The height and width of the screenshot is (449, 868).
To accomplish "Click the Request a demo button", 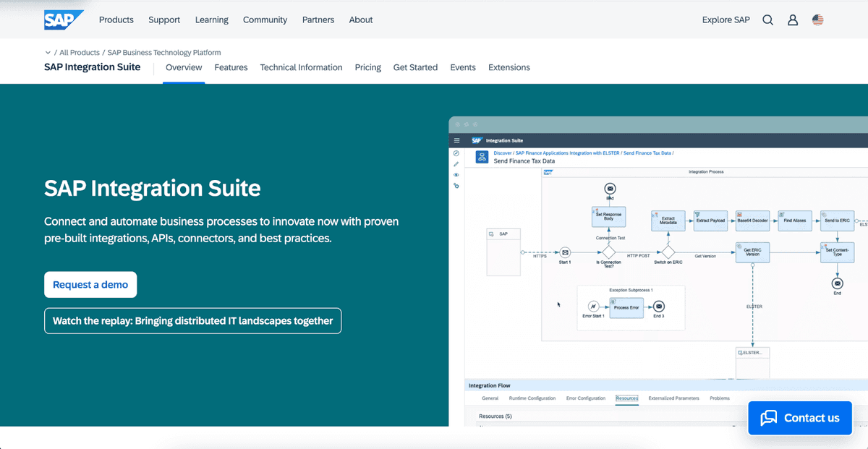I will tap(90, 285).
